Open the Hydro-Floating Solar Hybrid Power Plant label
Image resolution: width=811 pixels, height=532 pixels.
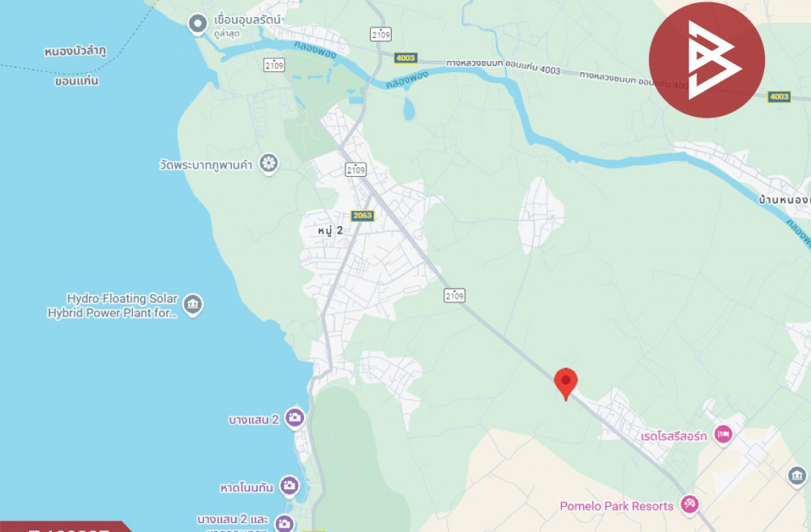tap(113, 306)
